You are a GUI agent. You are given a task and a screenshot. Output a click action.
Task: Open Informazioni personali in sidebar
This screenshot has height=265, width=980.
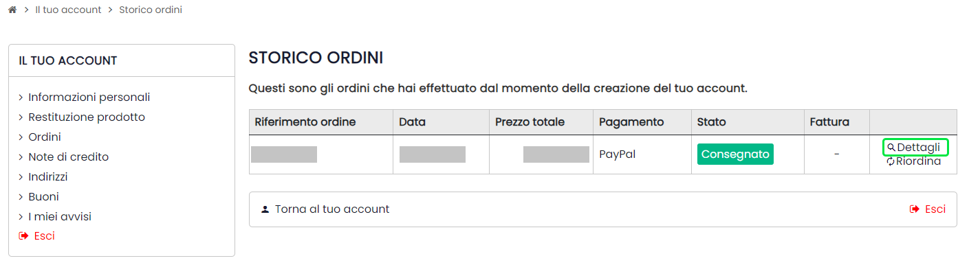89,97
